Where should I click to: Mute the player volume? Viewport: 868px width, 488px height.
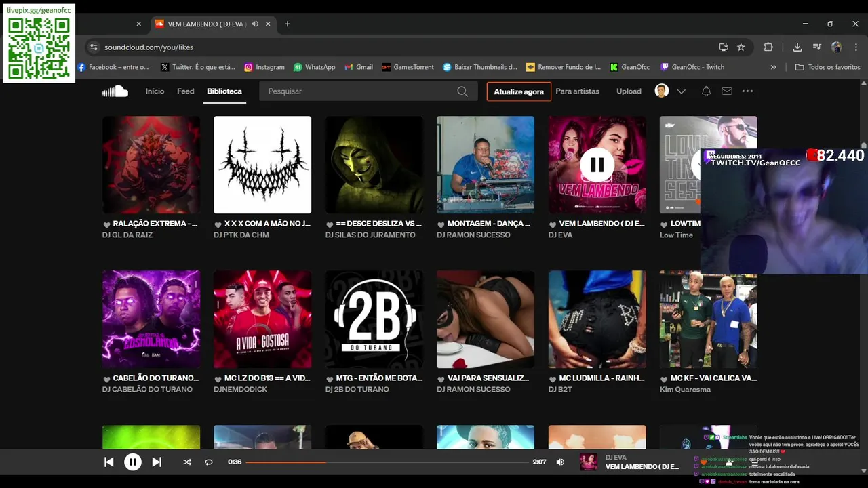(x=560, y=462)
